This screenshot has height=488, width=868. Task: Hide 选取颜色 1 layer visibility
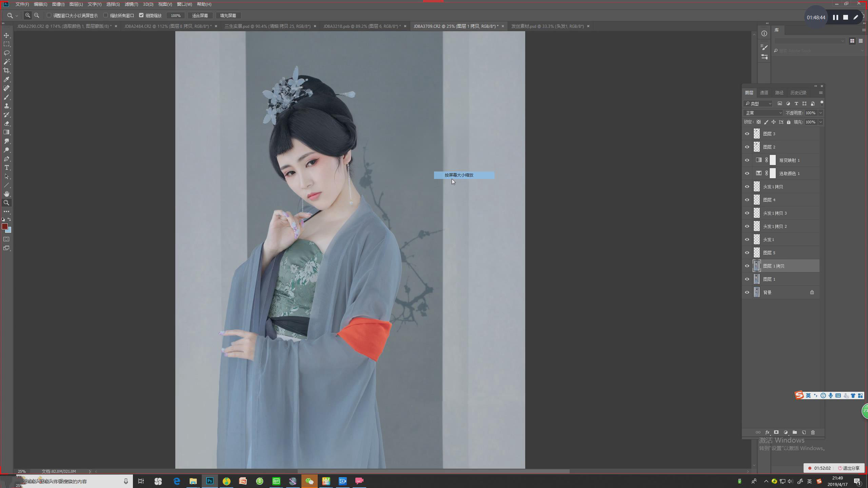(x=747, y=174)
